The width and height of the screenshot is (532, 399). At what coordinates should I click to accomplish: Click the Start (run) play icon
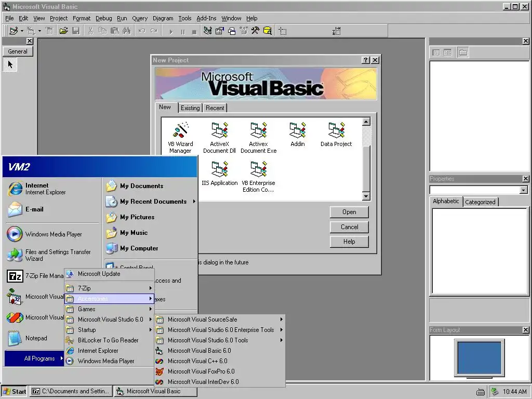point(171,32)
